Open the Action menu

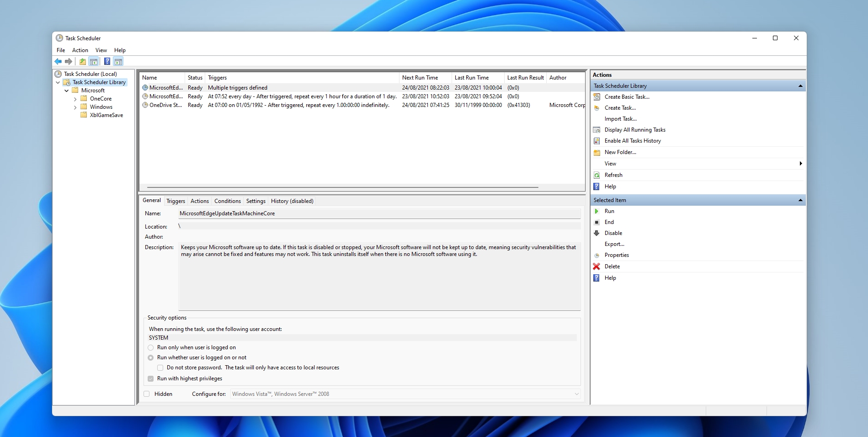tap(80, 50)
